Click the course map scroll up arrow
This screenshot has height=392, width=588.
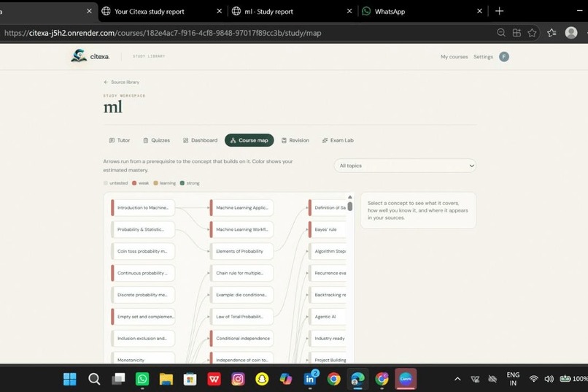coord(350,197)
